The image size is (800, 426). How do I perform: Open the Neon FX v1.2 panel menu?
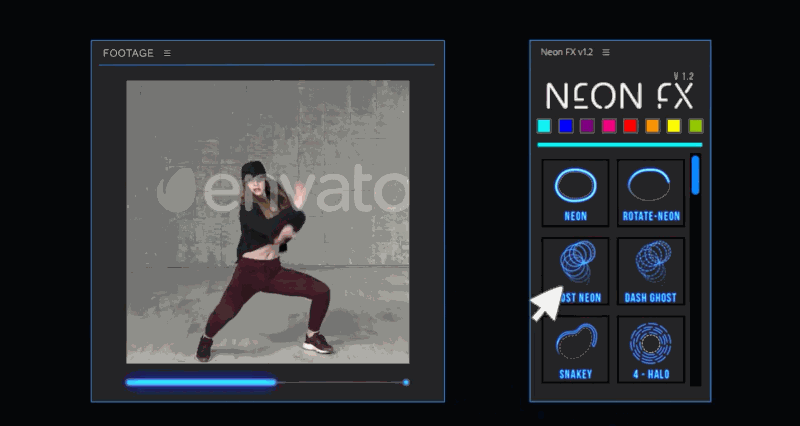pyautogui.click(x=606, y=52)
